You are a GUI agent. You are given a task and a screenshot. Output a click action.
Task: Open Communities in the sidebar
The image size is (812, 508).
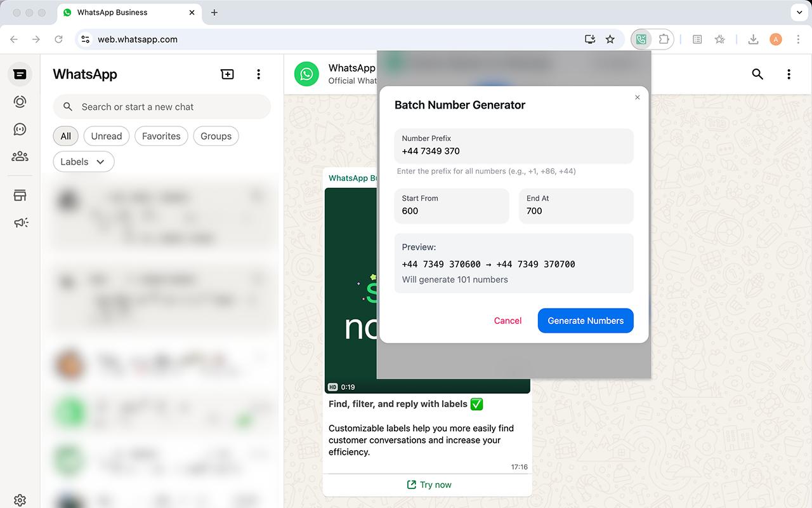pos(20,156)
